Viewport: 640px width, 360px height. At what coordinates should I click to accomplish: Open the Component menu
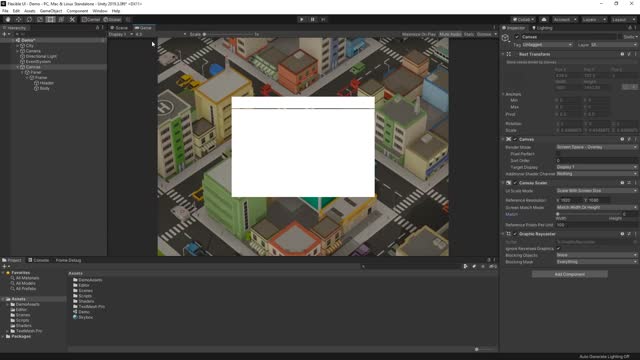coord(77,11)
